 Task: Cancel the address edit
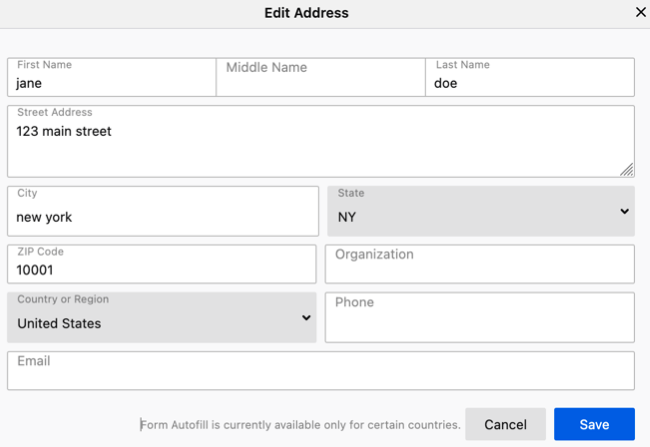(505, 424)
